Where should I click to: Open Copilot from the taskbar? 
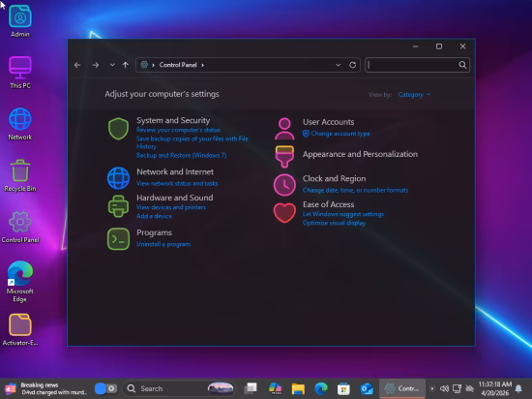point(275,388)
